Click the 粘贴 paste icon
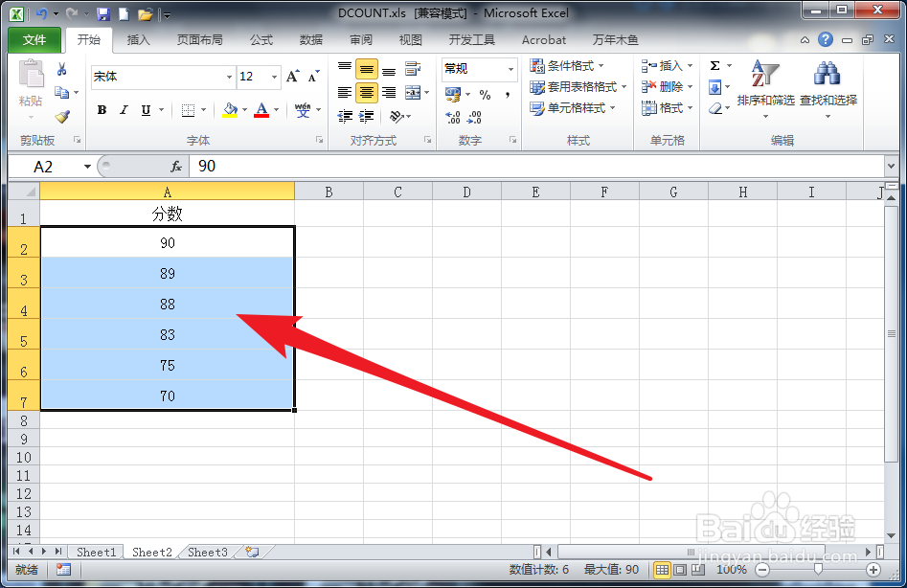 pos(31,75)
